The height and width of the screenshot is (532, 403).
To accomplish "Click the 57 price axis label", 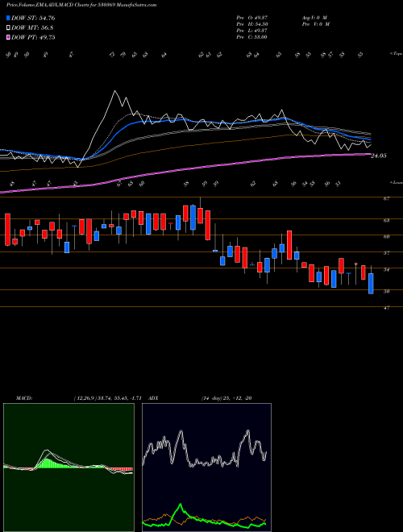I will (386, 253).
